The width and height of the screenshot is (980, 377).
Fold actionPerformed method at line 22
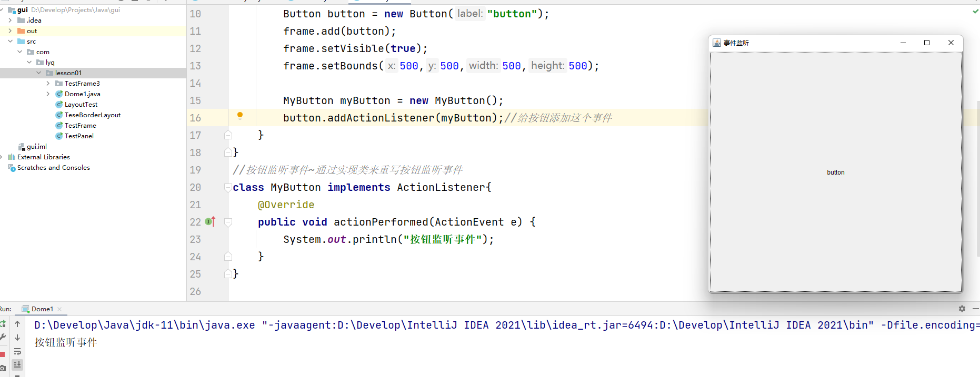[228, 222]
